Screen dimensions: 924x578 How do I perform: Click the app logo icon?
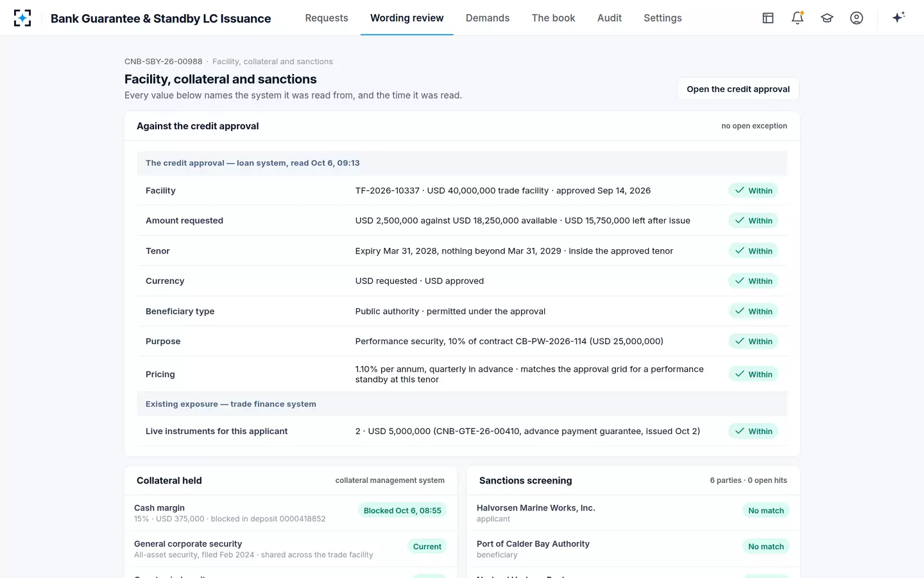click(22, 18)
